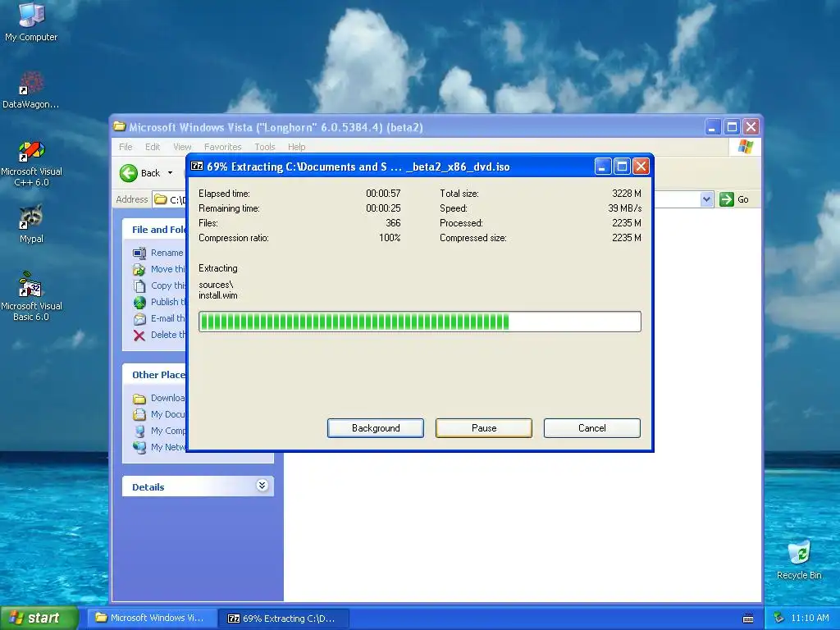840x630 pixels.
Task: Click the 7z icon in dialog title bar
Action: (197, 166)
